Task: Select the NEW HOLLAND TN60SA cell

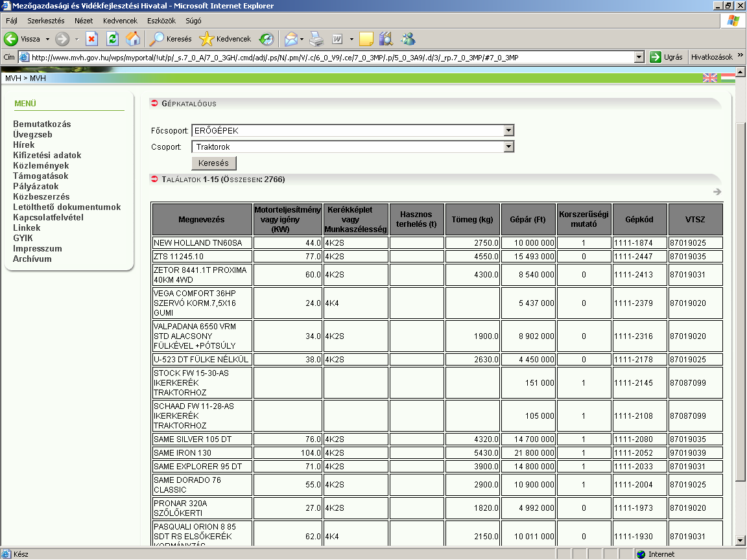Action: pyautogui.click(x=202, y=243)
